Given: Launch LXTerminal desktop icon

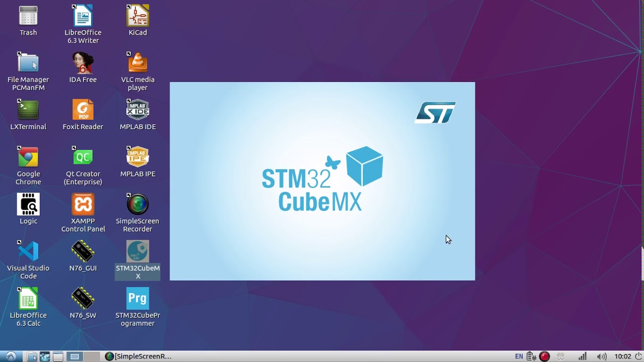Looking at the screenshot, I should (28, 110).
